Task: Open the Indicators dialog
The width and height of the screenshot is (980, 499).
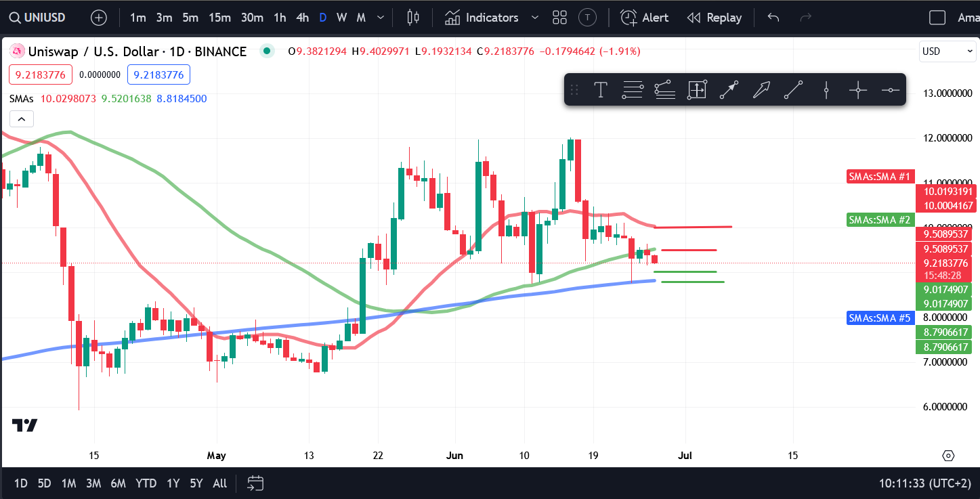Action: (x=483, y=18)
